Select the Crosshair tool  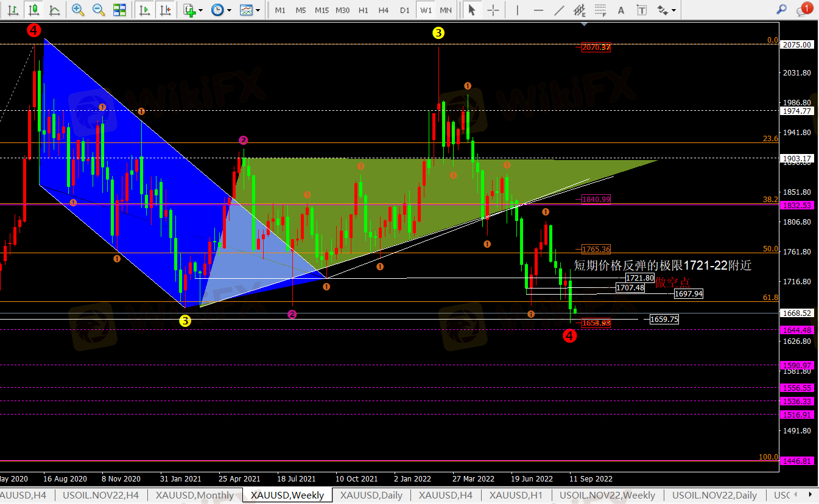pos(493,10)
